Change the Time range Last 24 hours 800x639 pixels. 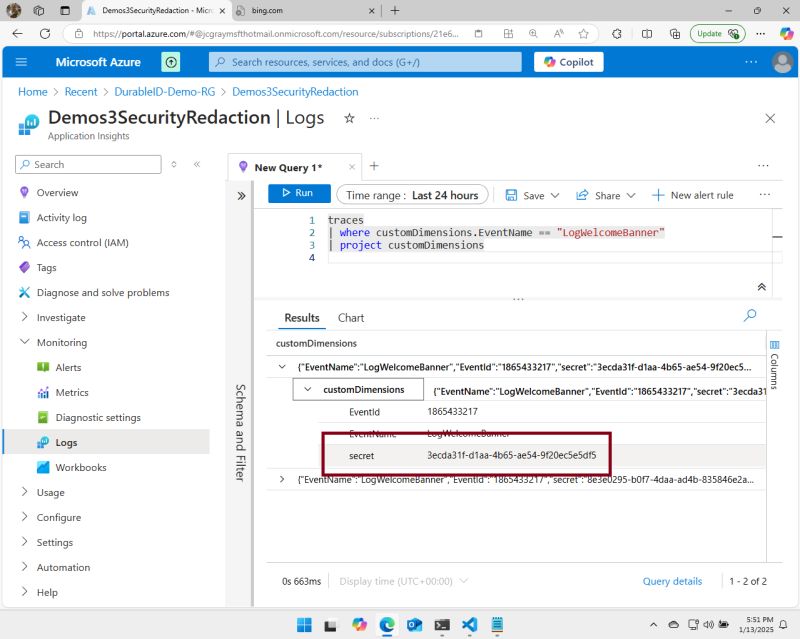click(412, 195)
